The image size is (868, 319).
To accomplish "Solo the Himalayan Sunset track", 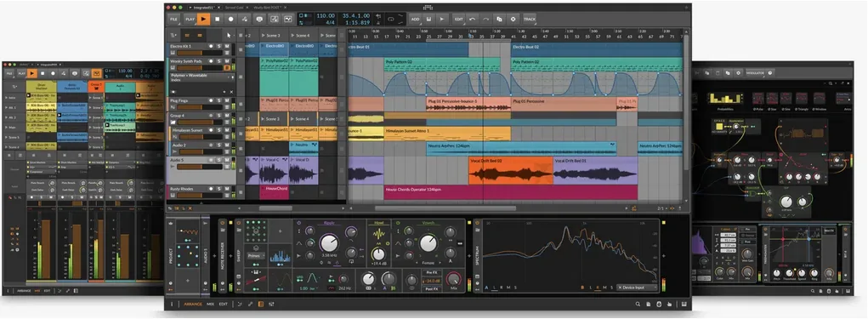I will tap(219, 130).
